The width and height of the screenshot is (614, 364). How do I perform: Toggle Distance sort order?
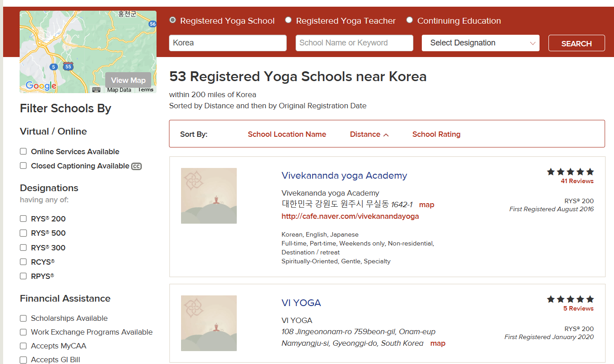pyautogui.click(x=369, y=134)
